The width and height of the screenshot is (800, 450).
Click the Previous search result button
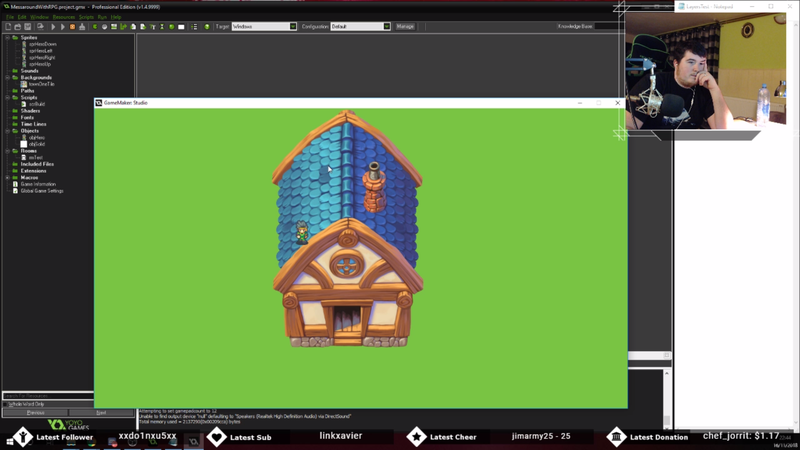(x=35, y=413)
